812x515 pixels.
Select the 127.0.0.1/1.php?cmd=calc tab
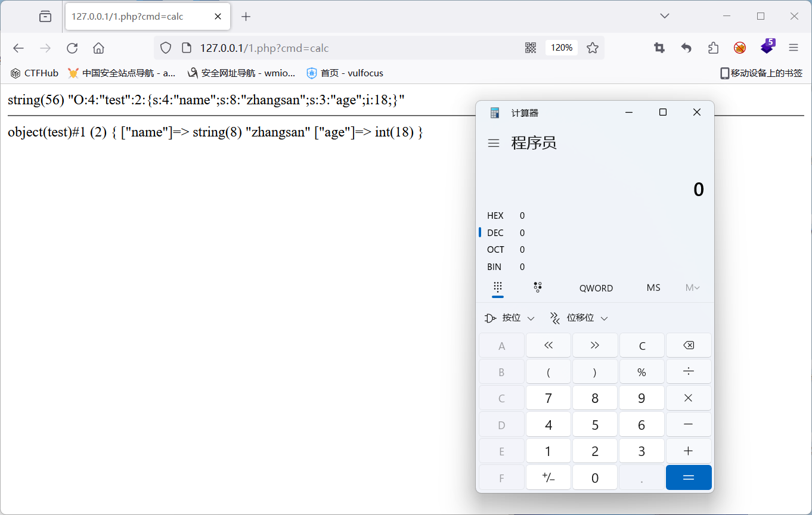(147, 17)
